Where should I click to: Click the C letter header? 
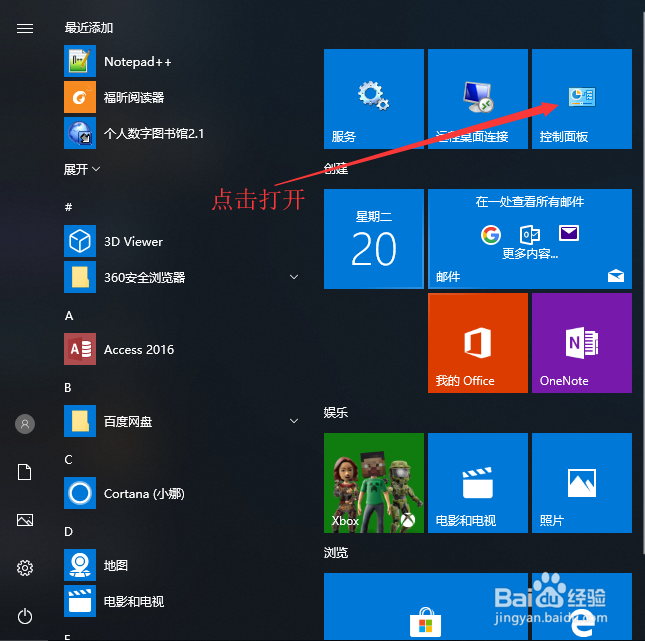(68, 460)
